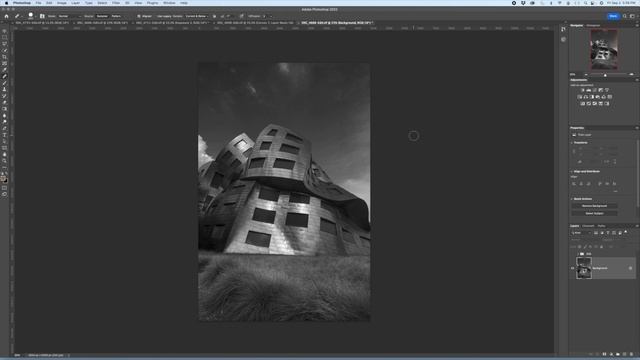Viewport: 640px width, 360px height.
Task: Select the Pen tool
Action: [x=4, y=129]
